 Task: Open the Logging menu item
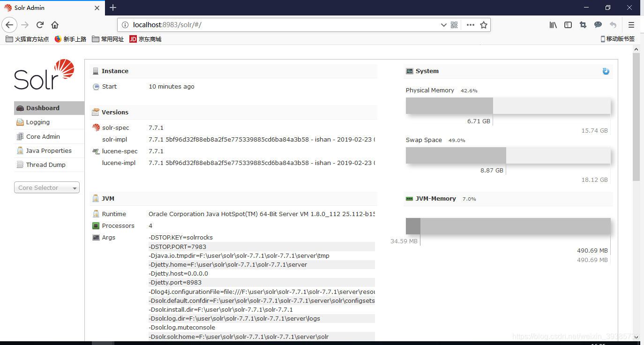(x=49, y=122)
